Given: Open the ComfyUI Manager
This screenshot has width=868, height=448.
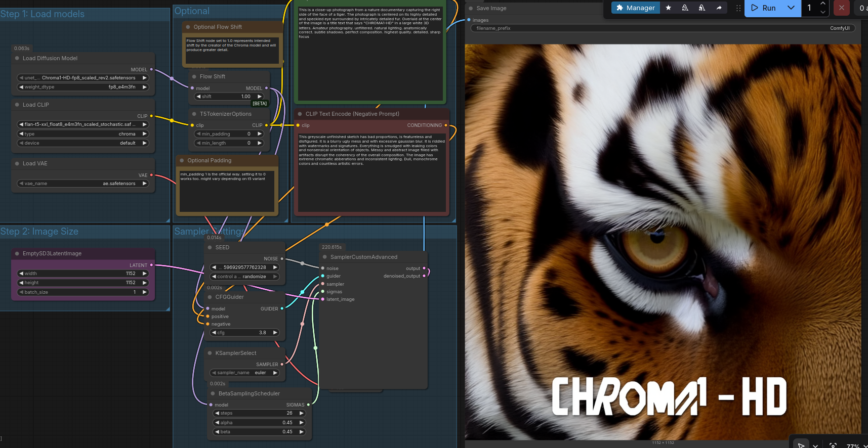Looking at the screenshot, I should point(636,8).
